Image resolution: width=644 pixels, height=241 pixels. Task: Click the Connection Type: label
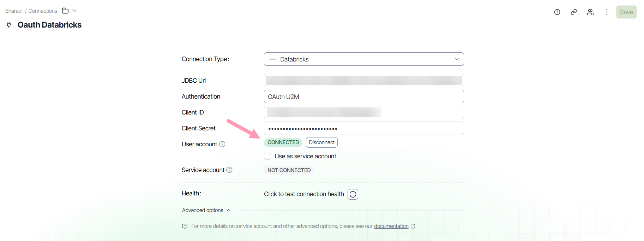click(x=205, y=59)
